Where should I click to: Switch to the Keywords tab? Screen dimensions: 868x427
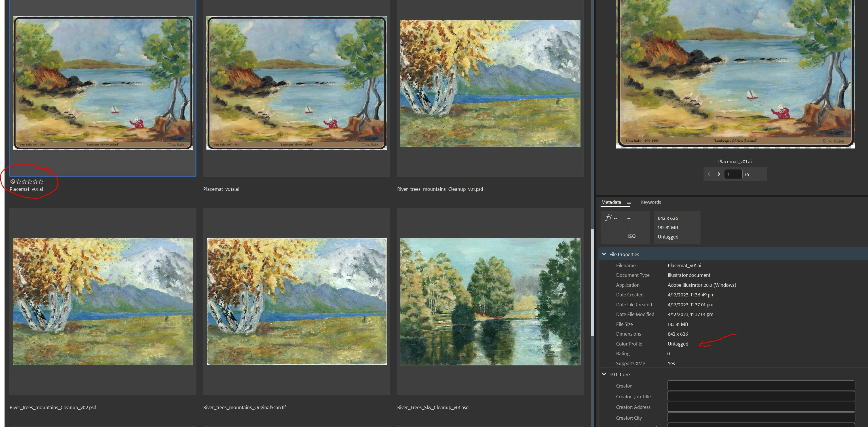650,202
